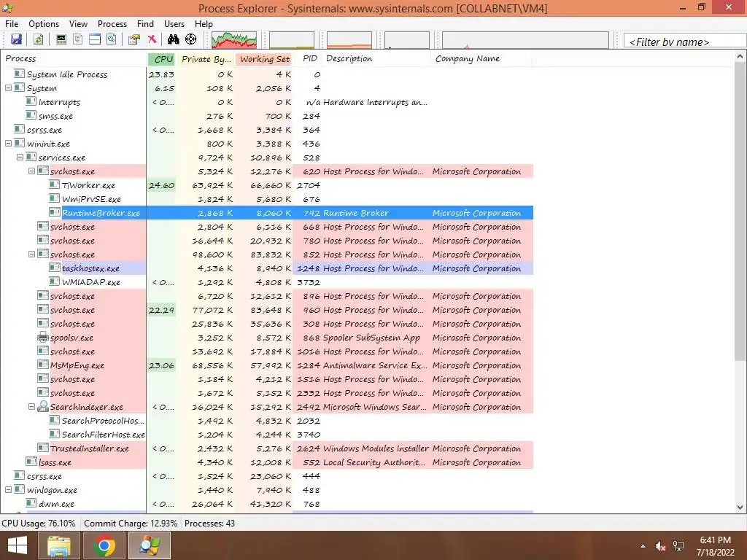Viewport: 747px width, 560px height.
Task: Click the Refresh Now toolbar icon
Action: point(38,39)
